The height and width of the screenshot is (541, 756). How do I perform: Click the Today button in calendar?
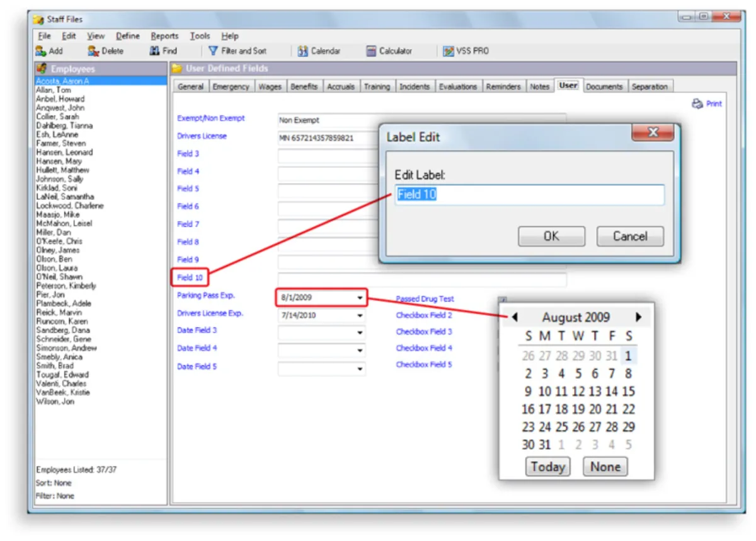[547, 467]
